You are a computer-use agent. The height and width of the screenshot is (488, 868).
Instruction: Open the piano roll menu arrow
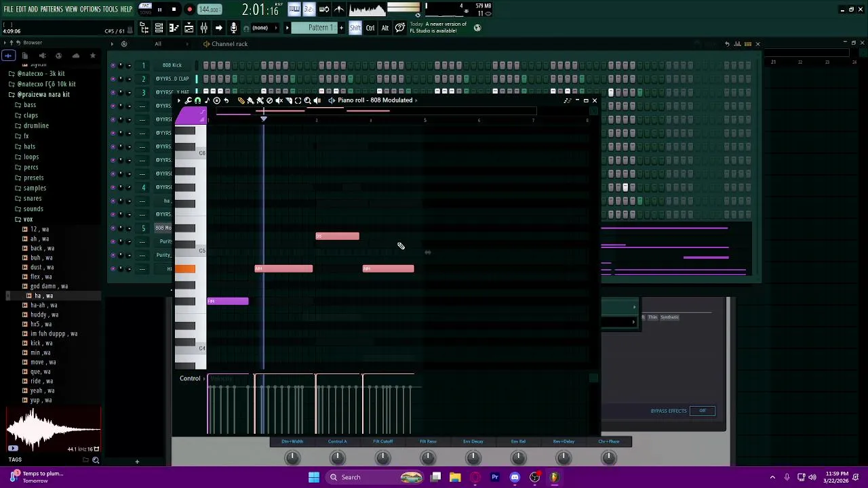click(x=179, y=100)
